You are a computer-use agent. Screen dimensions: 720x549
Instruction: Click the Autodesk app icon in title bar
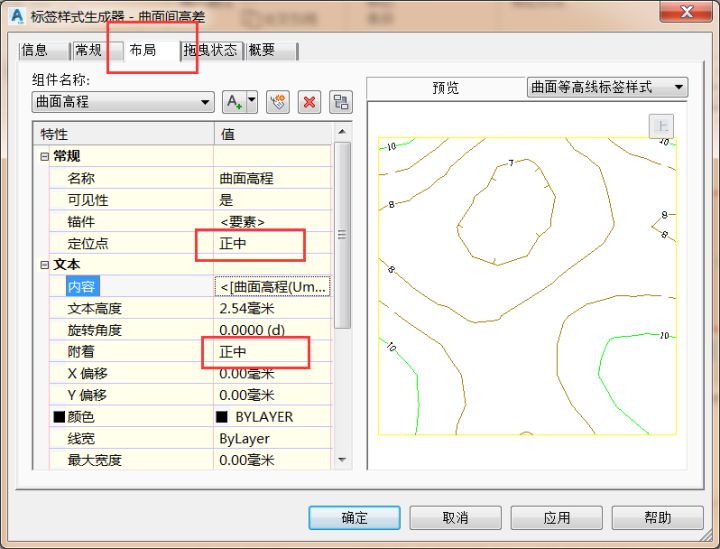(x=17, y=16)
